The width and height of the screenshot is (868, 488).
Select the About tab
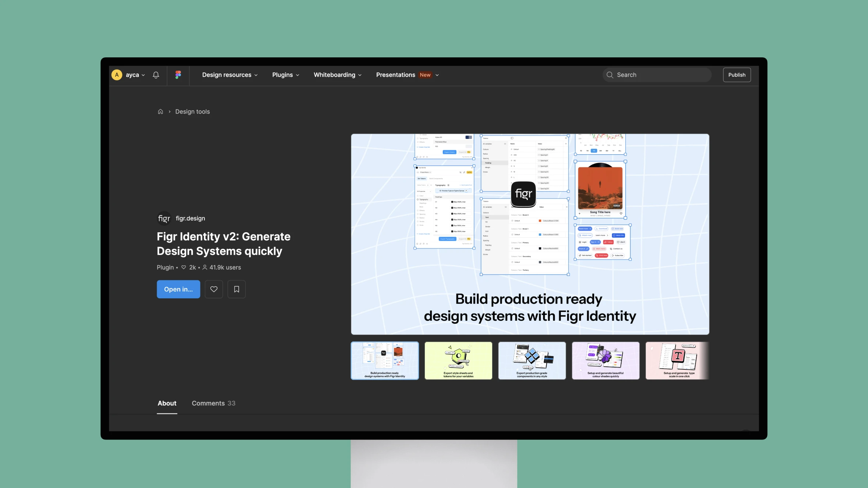(166, 403)
